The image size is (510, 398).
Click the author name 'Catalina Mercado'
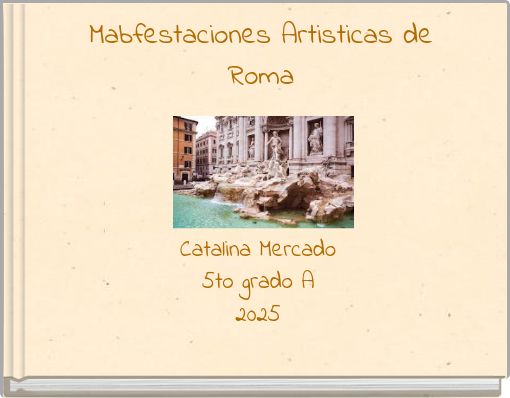coord(258,249)
